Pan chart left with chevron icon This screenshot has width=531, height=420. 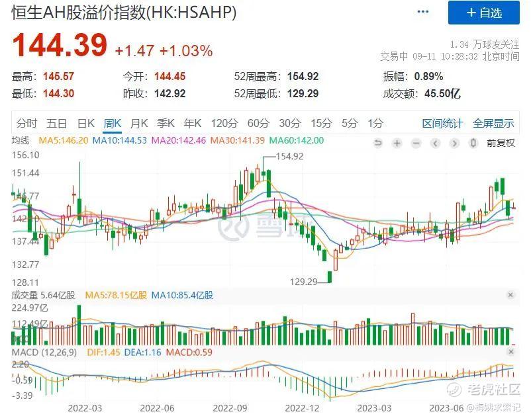436,143
